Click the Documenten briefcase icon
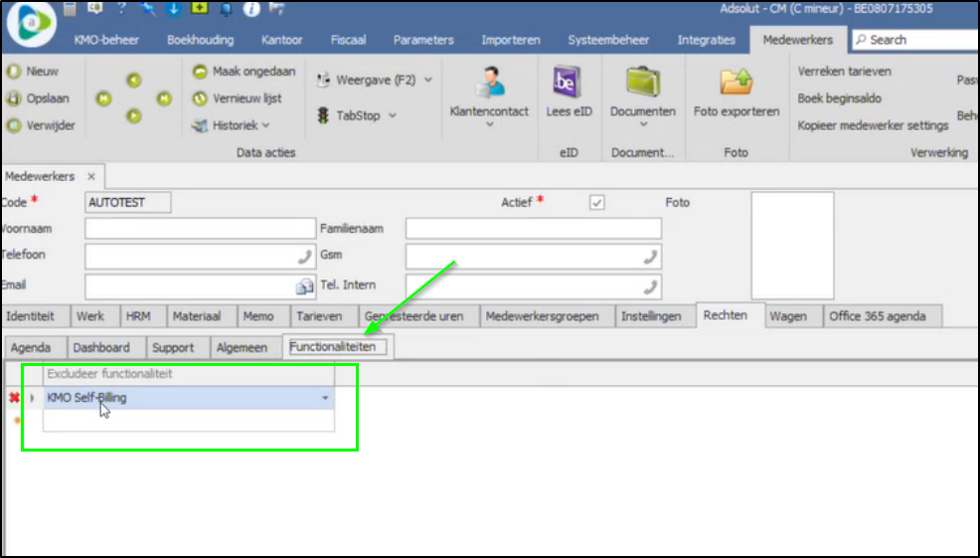 coord(642,82)
